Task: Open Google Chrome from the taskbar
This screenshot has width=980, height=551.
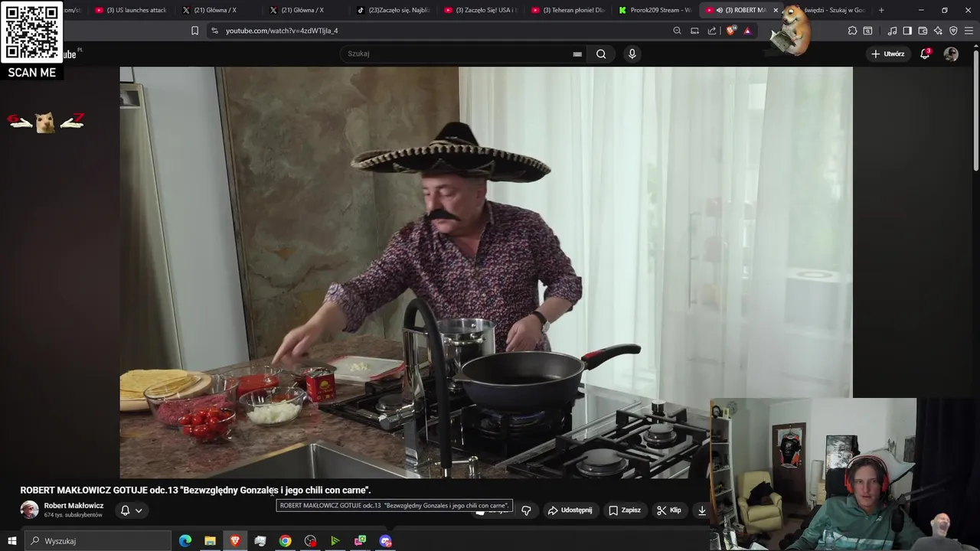Action: (285, 541)
